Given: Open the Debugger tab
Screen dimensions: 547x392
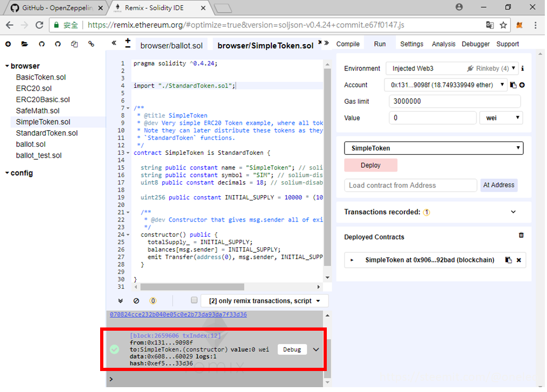Looking at the screenshot, I should tap(475, 44).
